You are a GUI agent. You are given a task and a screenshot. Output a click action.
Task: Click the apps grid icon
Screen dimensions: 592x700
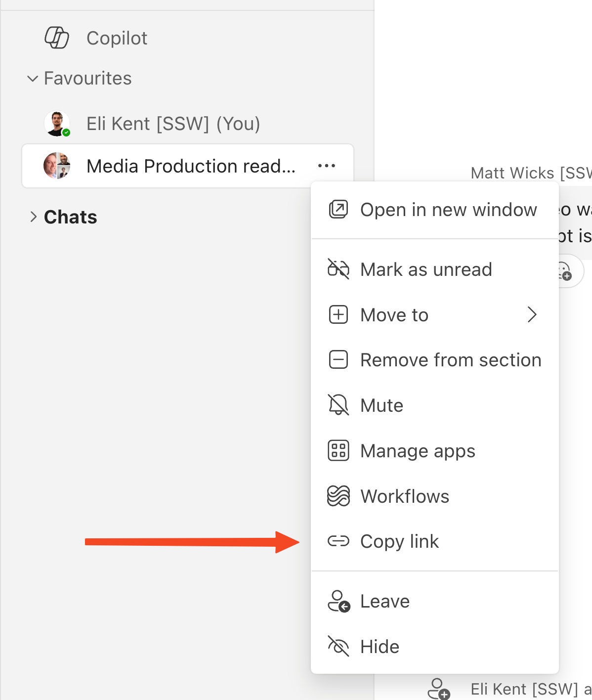[338, 451]
